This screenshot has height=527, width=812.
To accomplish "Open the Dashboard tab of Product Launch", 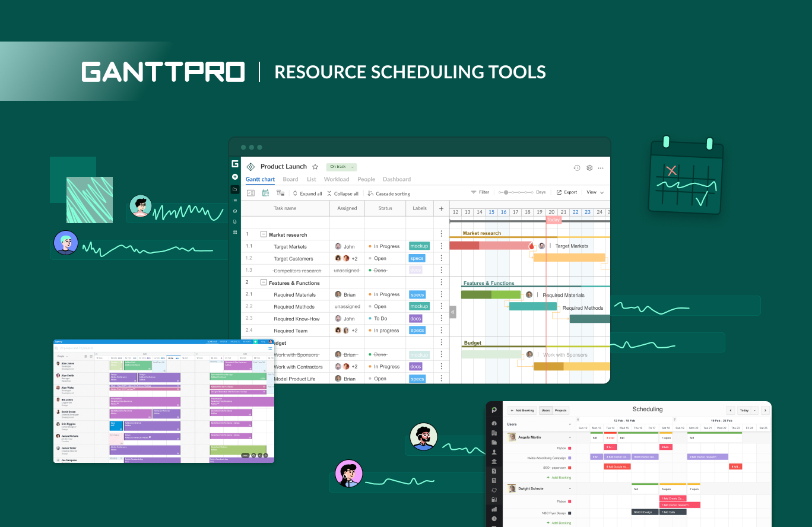I will click(396, 179).
